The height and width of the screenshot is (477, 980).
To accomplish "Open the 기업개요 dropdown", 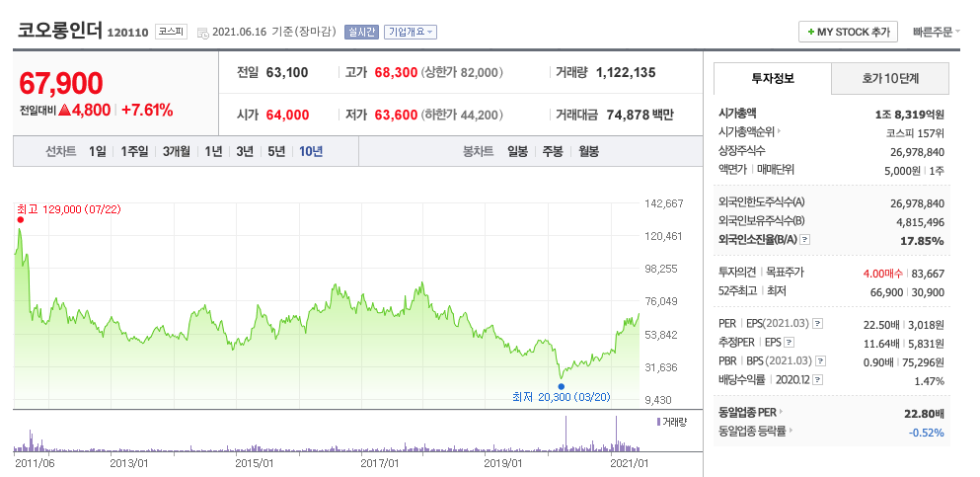I will click(410, 32).
